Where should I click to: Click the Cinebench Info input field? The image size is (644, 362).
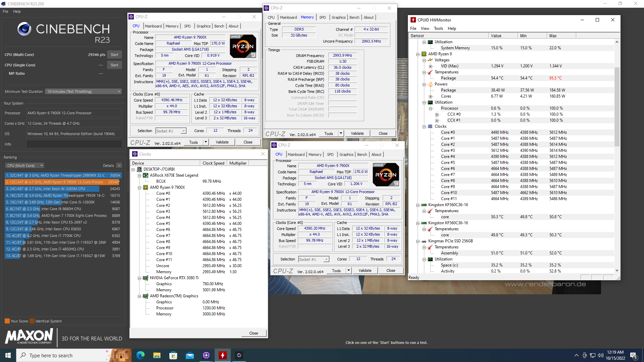[74, 144]
